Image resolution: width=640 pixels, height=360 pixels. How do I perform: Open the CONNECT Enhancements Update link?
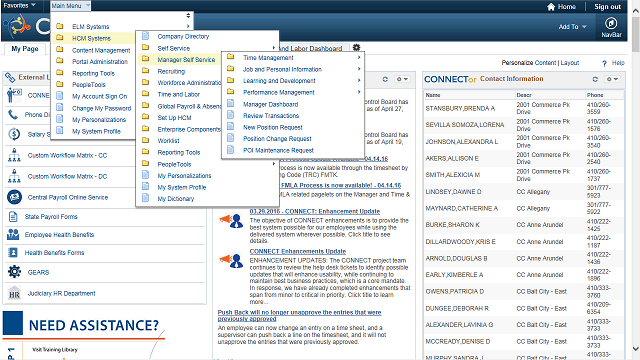click(x=298, y=251)
